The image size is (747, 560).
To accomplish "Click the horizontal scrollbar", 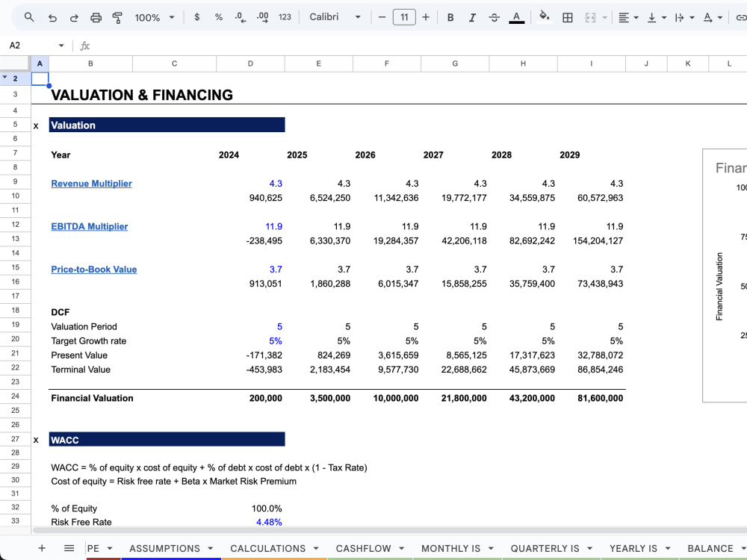I will tap(389, 530).
